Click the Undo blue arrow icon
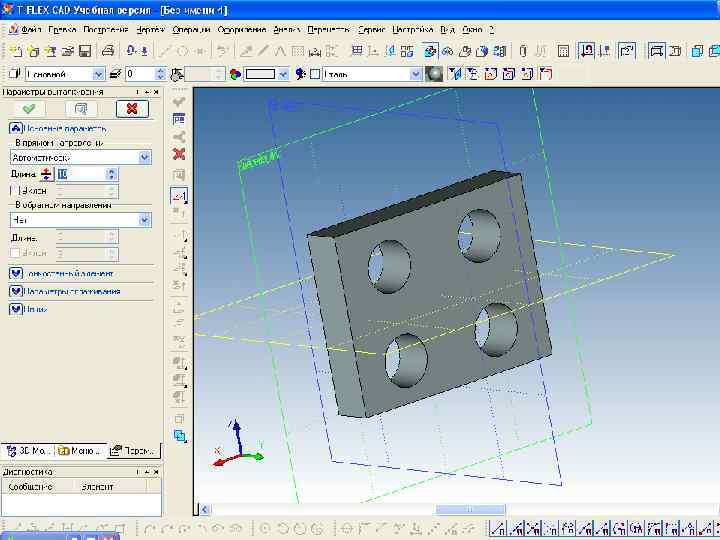The height and width of the screenshot is (540, 720). pos(131,51)
